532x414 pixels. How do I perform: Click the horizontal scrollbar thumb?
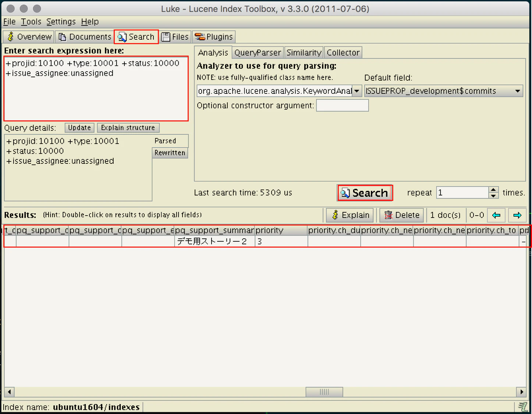coord(324,392)
